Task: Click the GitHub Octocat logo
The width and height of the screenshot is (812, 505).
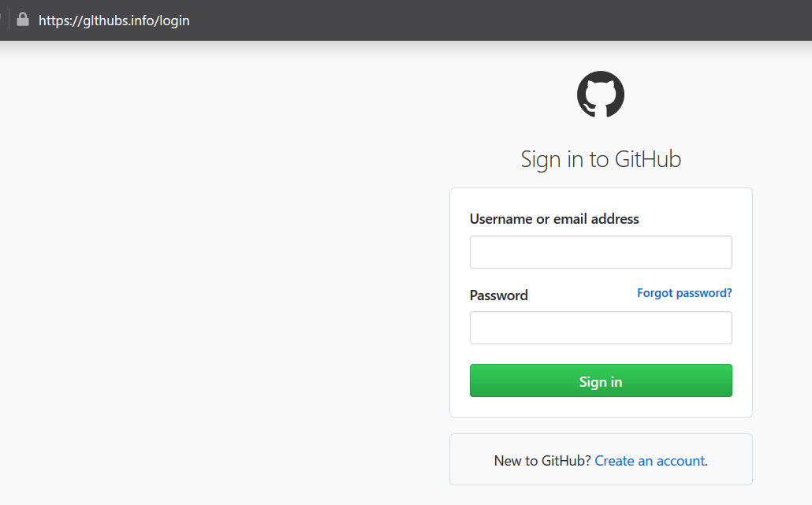Action: [x=601, y=95]
